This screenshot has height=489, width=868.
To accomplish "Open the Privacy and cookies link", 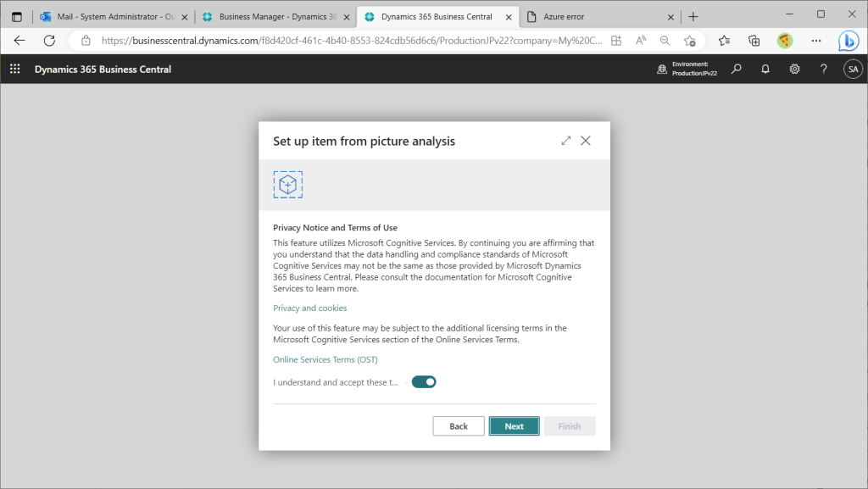I will (310, 308).
